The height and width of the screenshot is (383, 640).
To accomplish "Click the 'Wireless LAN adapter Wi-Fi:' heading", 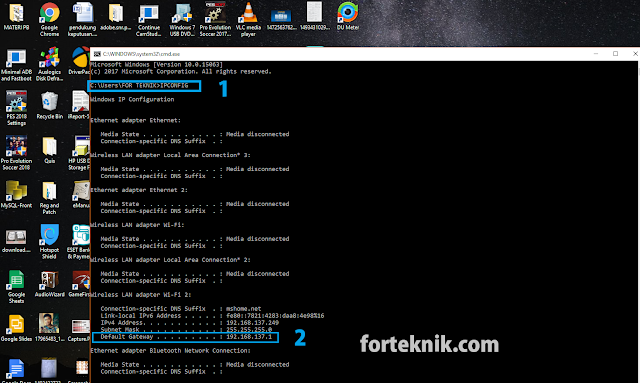I will (137, 225).
